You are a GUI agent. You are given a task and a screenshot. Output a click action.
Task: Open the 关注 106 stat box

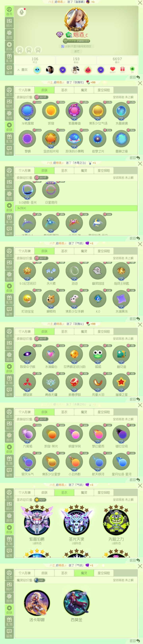[x=35, y=60]
